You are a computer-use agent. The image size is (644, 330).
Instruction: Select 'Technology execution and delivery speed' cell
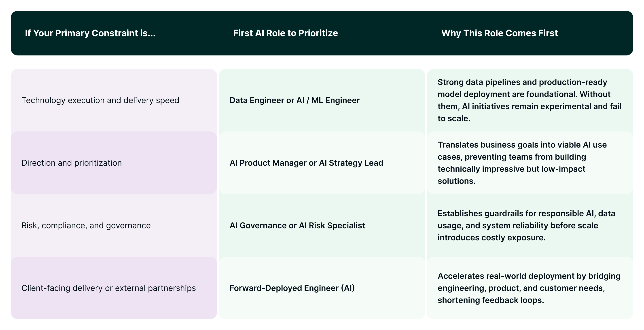(100, 100)
